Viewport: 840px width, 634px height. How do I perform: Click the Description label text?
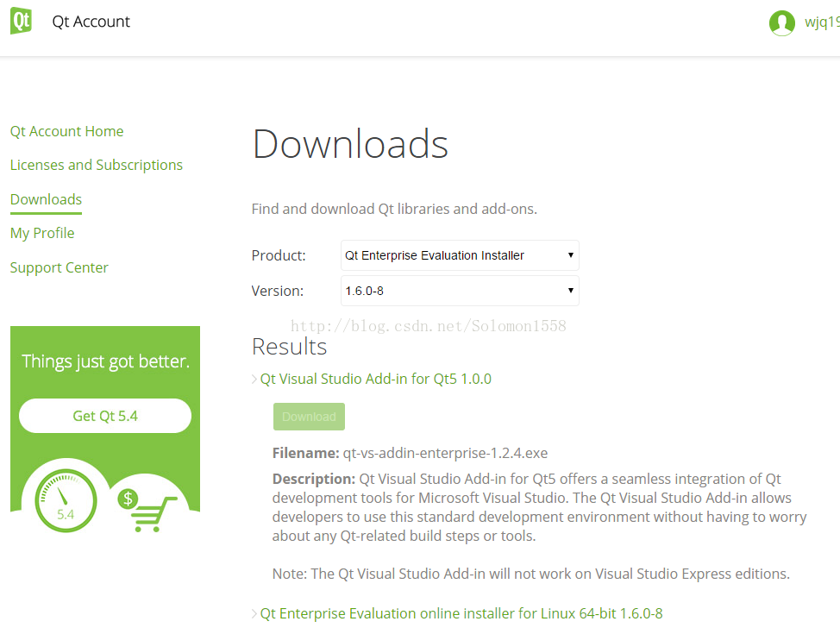pos(314,479)
